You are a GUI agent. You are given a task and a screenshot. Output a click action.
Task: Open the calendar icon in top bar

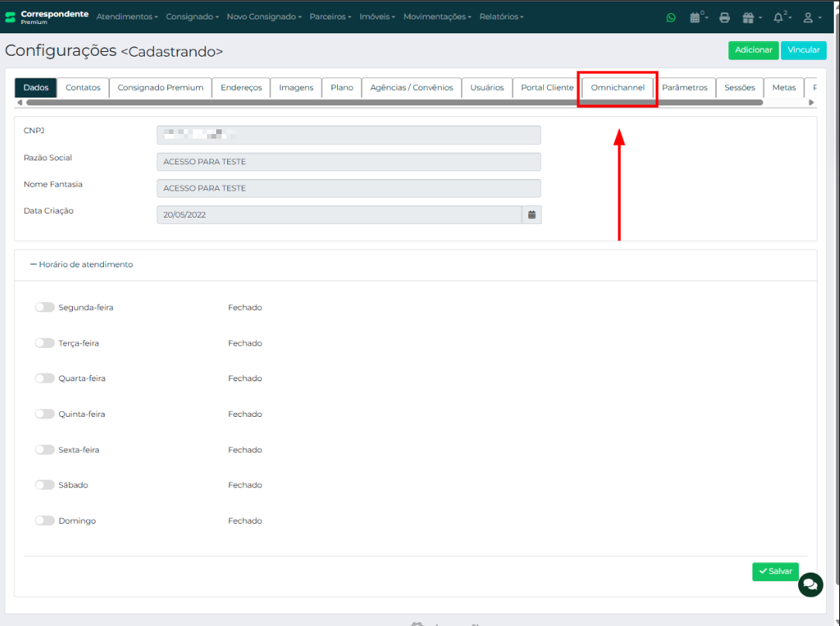696,17
